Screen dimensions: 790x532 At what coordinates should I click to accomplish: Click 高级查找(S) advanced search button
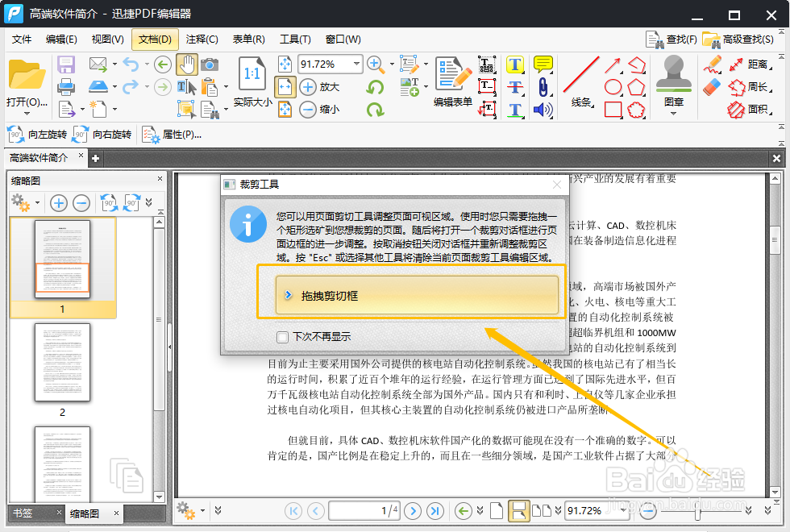(738, 39)
